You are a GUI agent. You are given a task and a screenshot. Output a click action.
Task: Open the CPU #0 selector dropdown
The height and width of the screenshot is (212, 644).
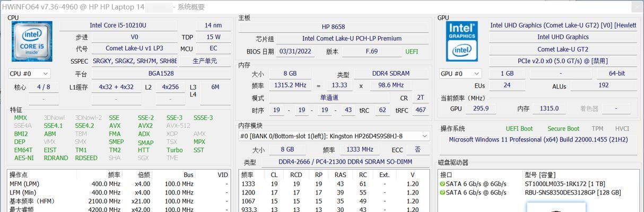point(29,74)
